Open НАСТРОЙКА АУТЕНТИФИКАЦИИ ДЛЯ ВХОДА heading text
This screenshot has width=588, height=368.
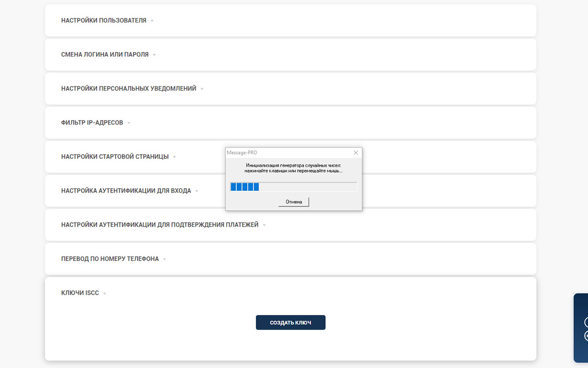click(x=126, y=191)
